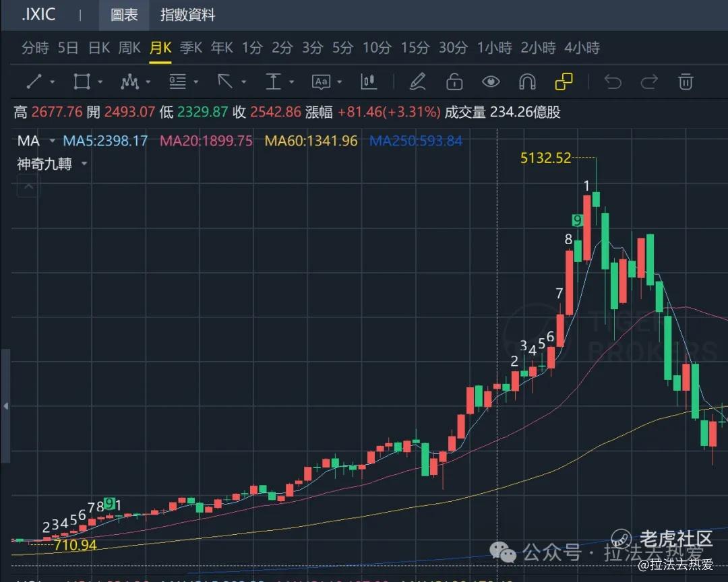Click the green 9 marker near the peak

577,220
